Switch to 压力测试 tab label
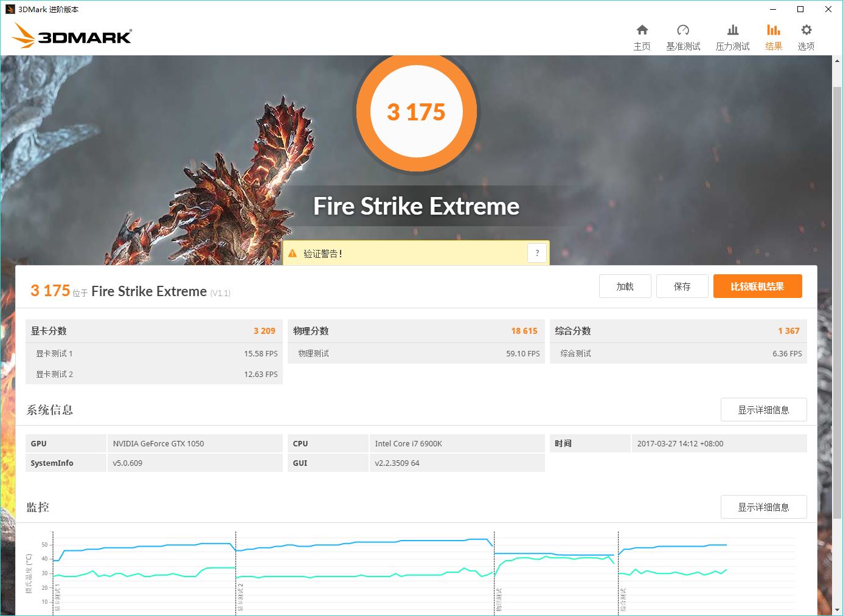Image resolution: width=843 pixels, height=616 pixels. [733, 46]
